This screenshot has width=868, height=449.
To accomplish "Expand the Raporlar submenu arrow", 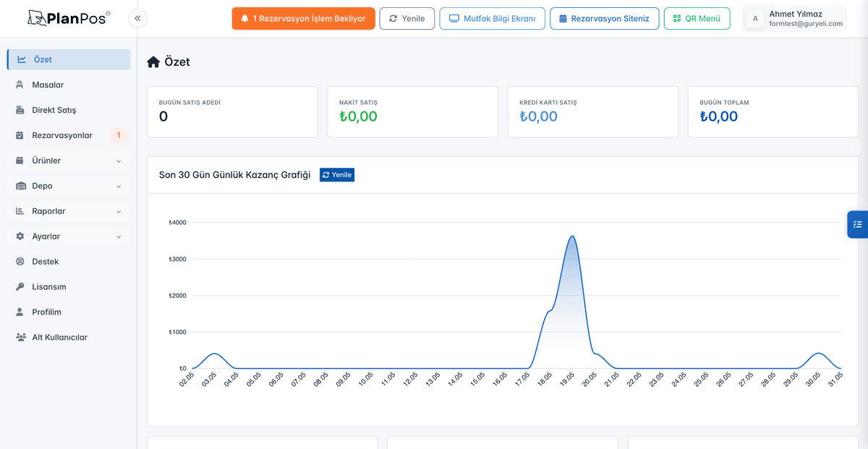I will 119,211.
